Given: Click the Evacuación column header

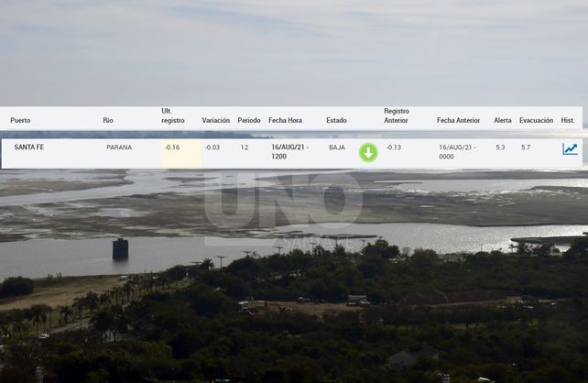Looking at the screenshot, I should pyautogui.click(x=536, y=120).
